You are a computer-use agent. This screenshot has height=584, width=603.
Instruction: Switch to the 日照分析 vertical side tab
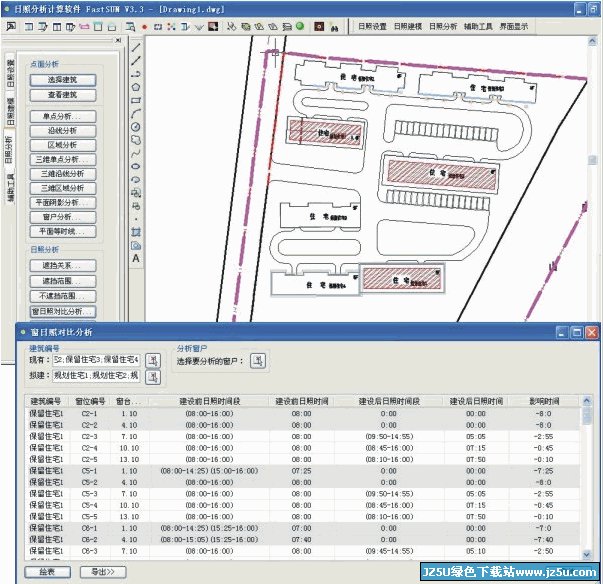click(8, 148)
